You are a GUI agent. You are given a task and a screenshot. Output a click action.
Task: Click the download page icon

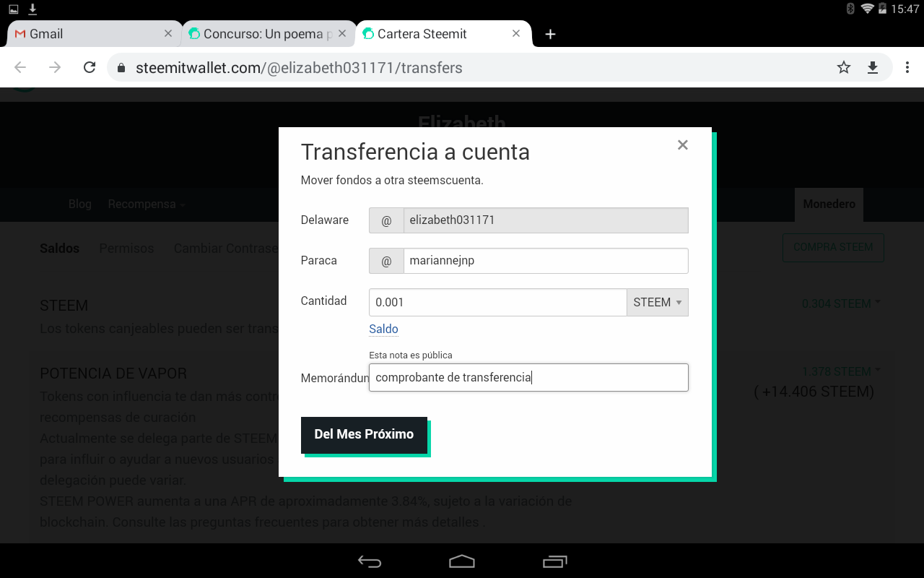(x=873, y=68)
